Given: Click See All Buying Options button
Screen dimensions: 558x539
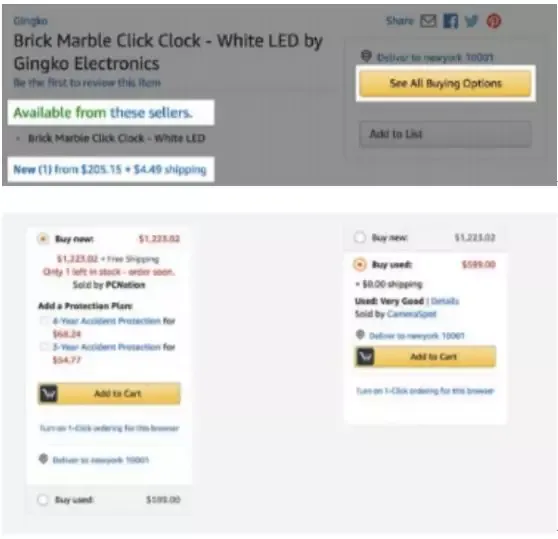Looking at the screenshot, I should point(445,83).
